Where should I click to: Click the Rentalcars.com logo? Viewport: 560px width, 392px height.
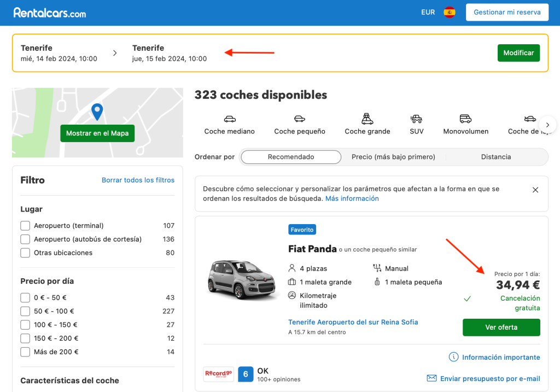point(50,13)
